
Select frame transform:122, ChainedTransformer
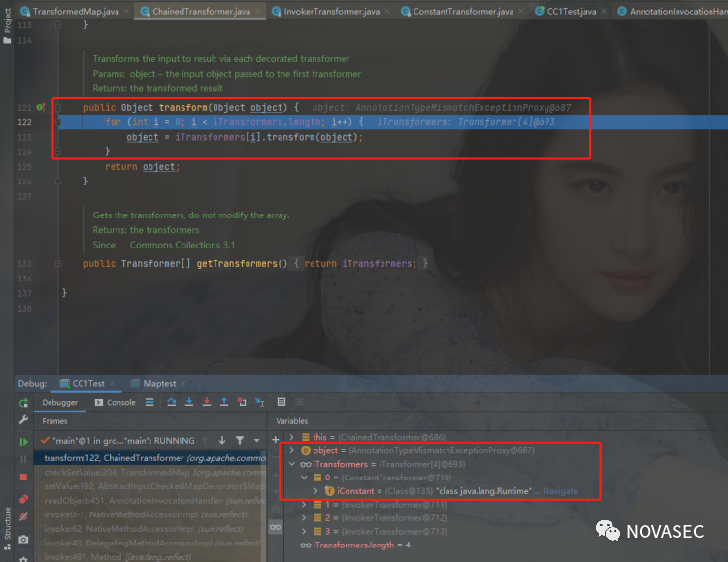pyautogui.click(x=149, y=458)
